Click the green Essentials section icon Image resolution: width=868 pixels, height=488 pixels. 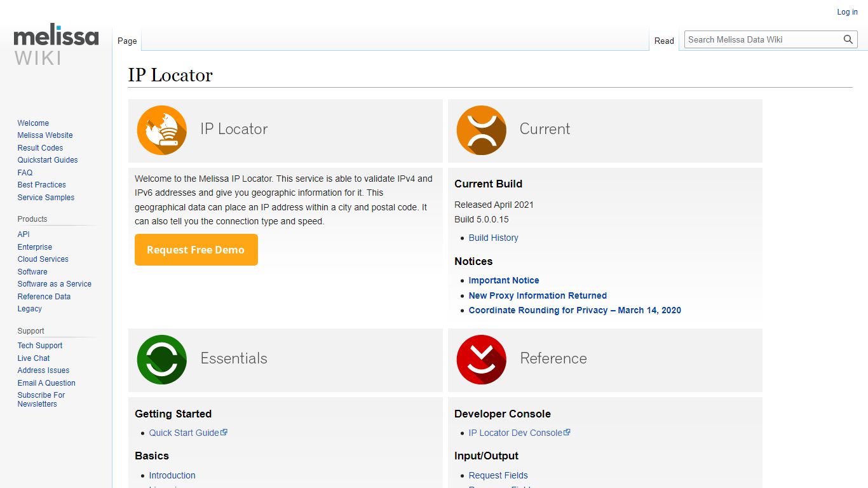[x=162, y=360]
